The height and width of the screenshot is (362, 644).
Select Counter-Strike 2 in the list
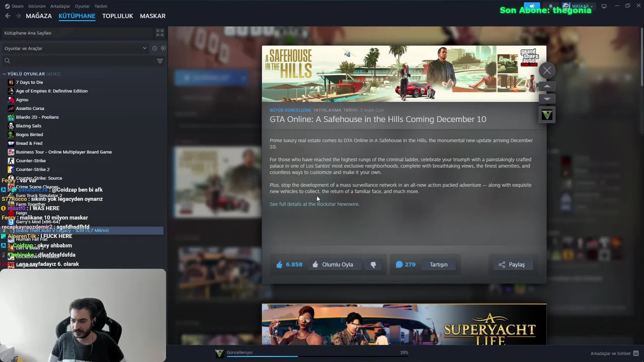click(x=33, y=169)
